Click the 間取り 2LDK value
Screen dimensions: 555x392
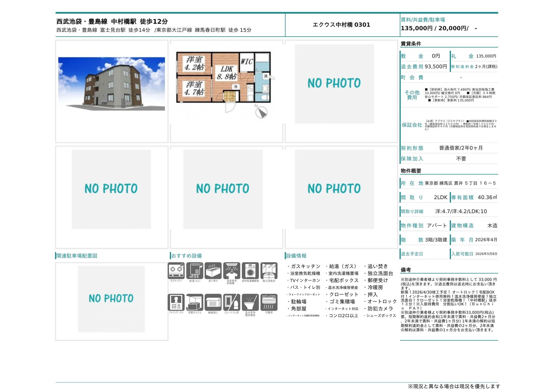(x=441, y=197)
